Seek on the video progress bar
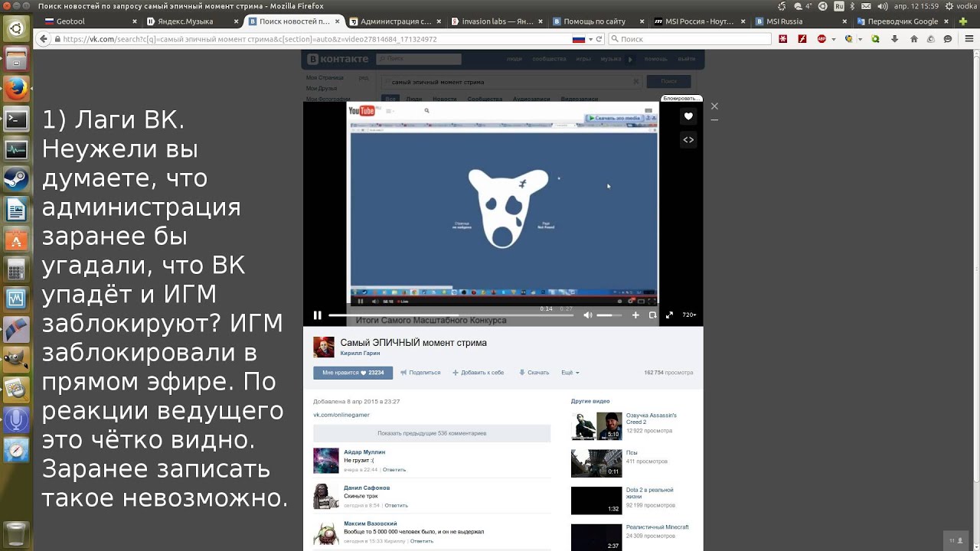Viewport: 980px width, 551px height. [x=451, y=315]
